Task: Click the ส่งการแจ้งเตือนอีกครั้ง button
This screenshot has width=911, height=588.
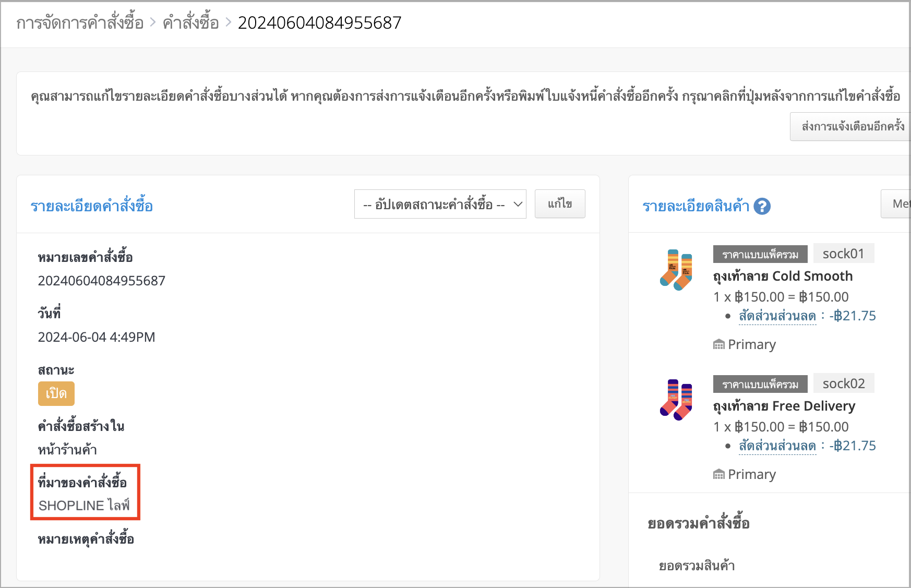Action: point(850,126)
